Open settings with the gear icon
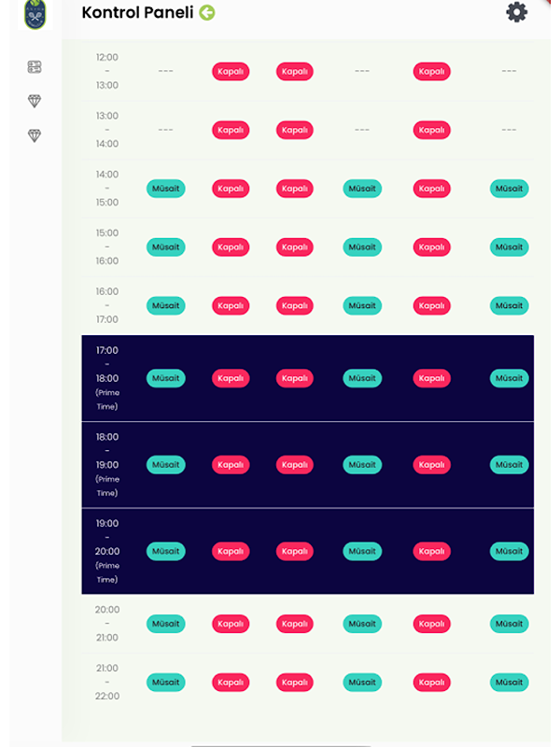Screen dimensions: 560x747 [516, 12]
